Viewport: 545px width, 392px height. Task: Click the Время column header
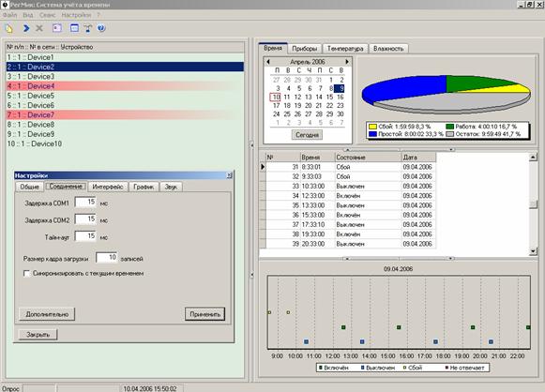point(317,158)
